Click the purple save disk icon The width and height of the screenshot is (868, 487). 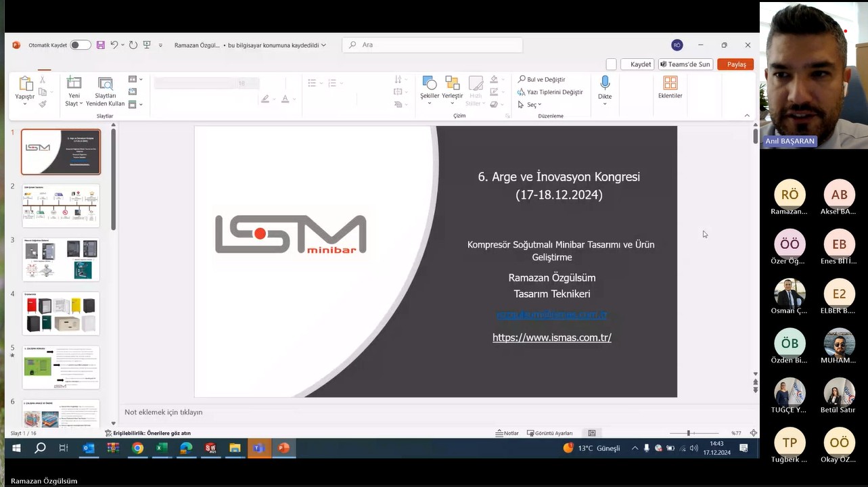tap(101, 45)
